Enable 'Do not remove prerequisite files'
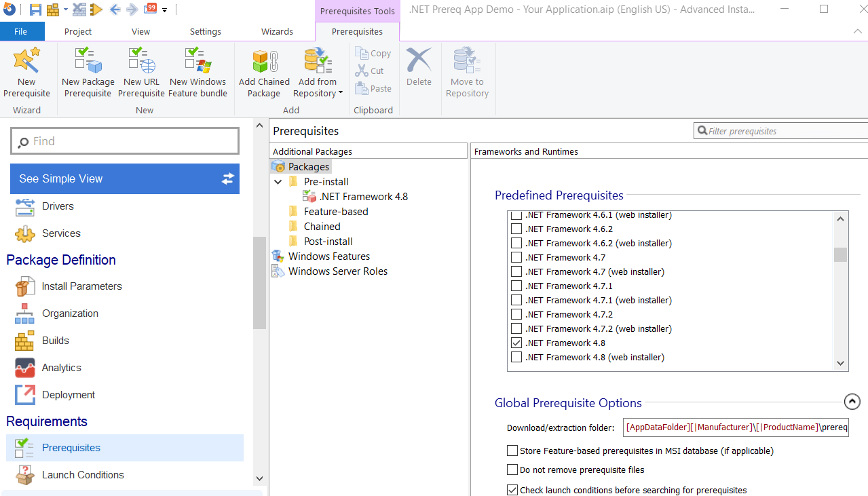Image resolution: width=868 pixels, height=496 pixels. pyautogui.click(x=512, y=469)
